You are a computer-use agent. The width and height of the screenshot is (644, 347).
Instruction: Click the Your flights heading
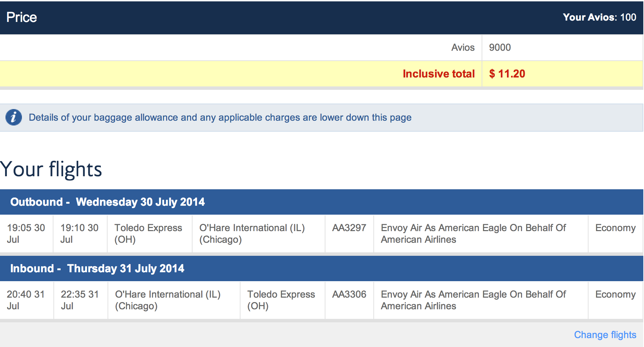[51, 169]
